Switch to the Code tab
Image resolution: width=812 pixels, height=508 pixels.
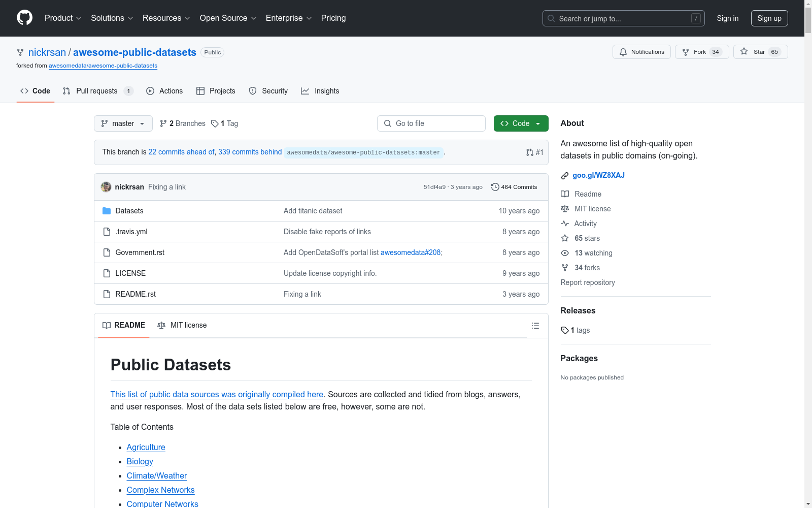36,91
